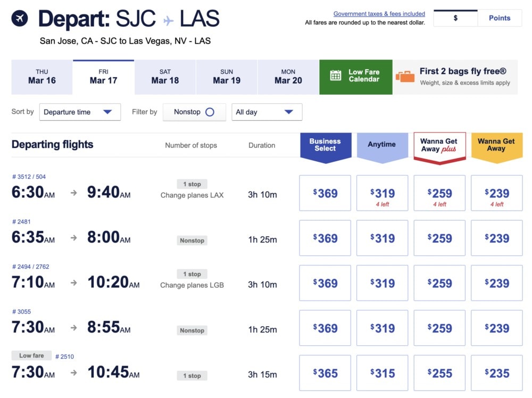This screenshot has height=398, width=532.
Task: Click the airplane icon beside Depart heading
Action: tap(20, 18)
